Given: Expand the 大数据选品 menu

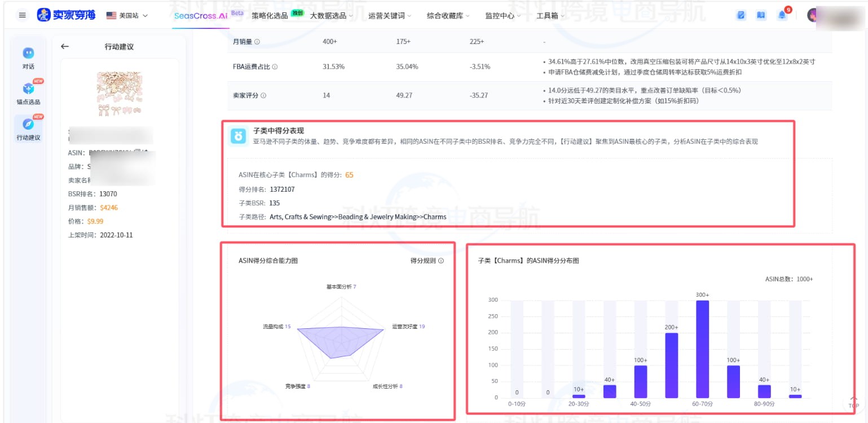Looking at the screenshot, I should click(x=331, y=16).
